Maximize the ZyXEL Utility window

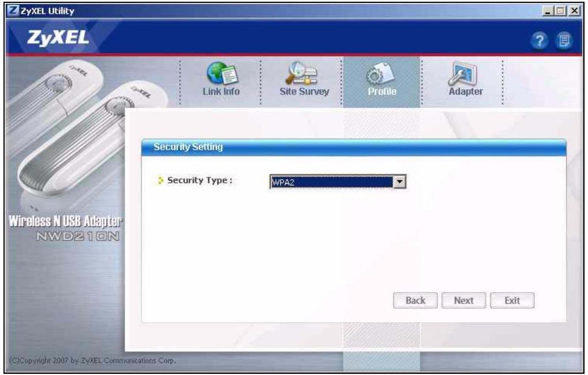click(x=560, y=10)
